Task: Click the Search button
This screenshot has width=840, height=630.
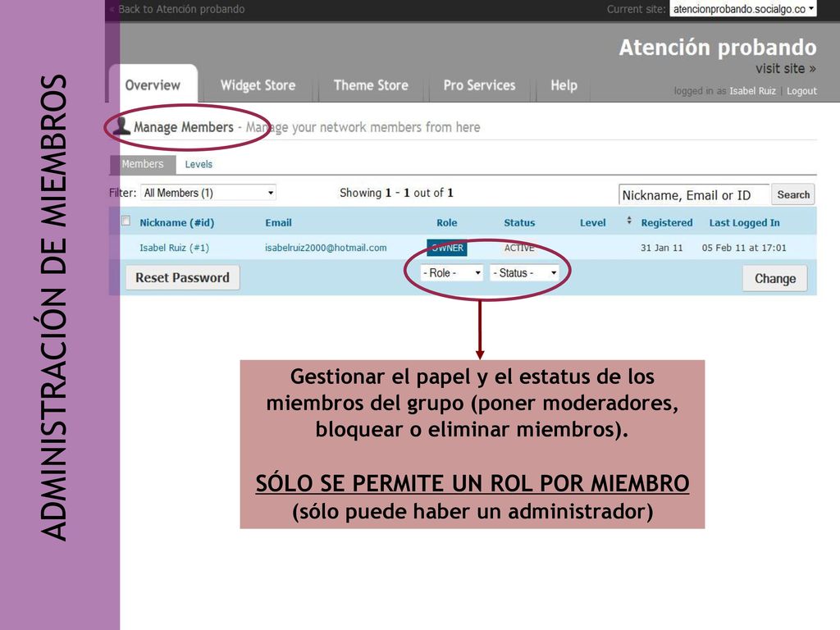Action: [x=793, y=194]
